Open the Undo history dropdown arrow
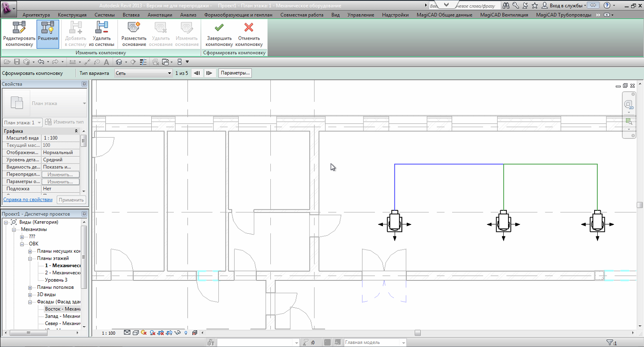 (48, 62)
